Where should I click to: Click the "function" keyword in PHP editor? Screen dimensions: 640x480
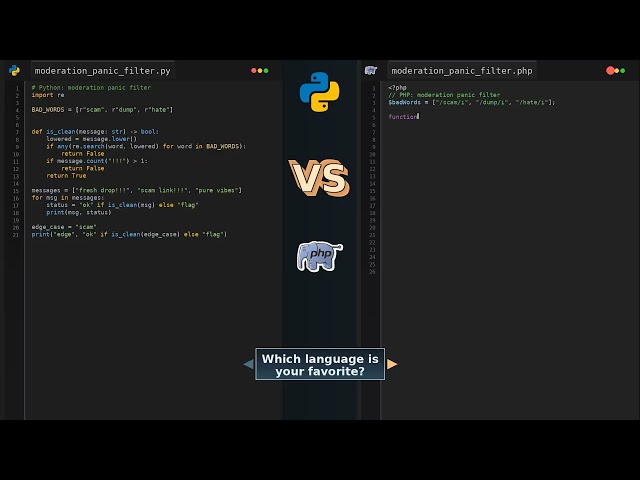point(403,117)
